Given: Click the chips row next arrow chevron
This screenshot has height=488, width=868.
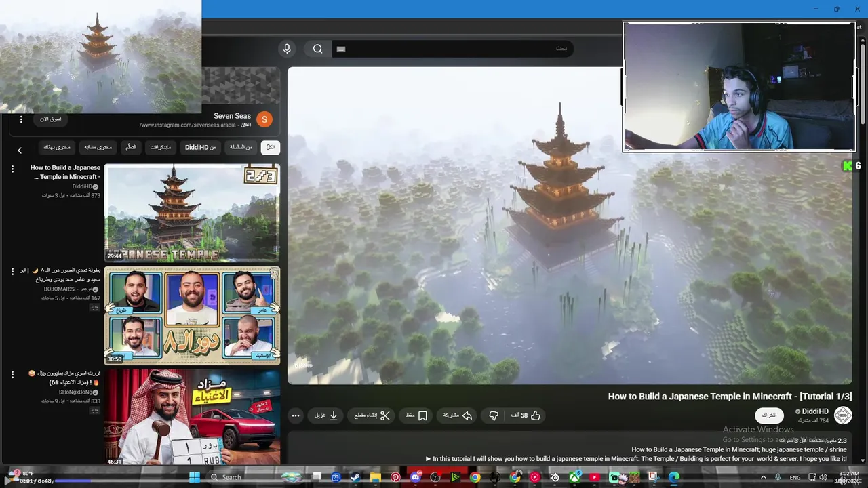Looking at the screenshot, I should [20, 150].
